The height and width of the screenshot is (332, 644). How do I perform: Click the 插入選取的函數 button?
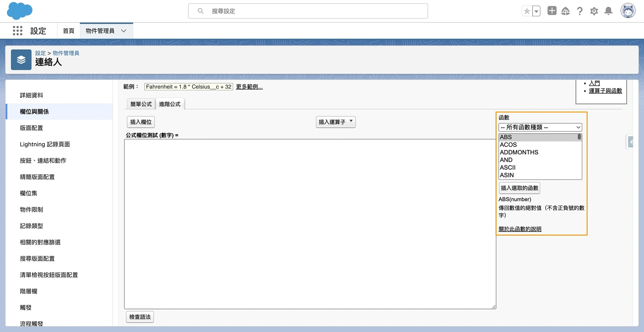tap(519, 188)
